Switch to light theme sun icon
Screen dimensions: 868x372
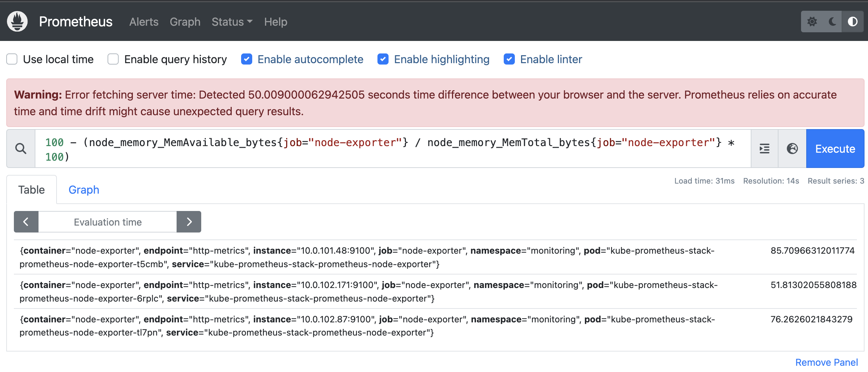[x=812, y=22]
